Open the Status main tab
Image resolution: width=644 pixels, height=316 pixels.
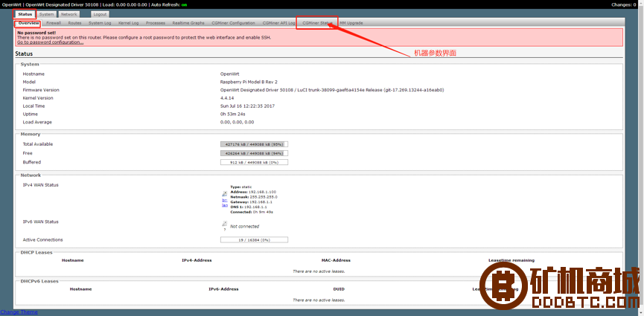pos(25,14)
